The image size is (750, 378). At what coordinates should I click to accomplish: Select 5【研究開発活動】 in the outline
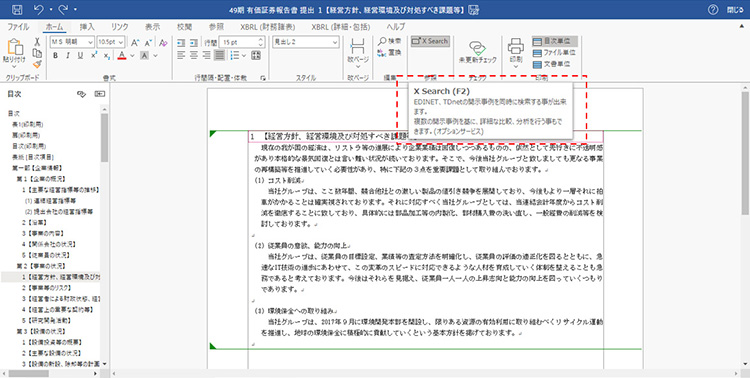46,320
